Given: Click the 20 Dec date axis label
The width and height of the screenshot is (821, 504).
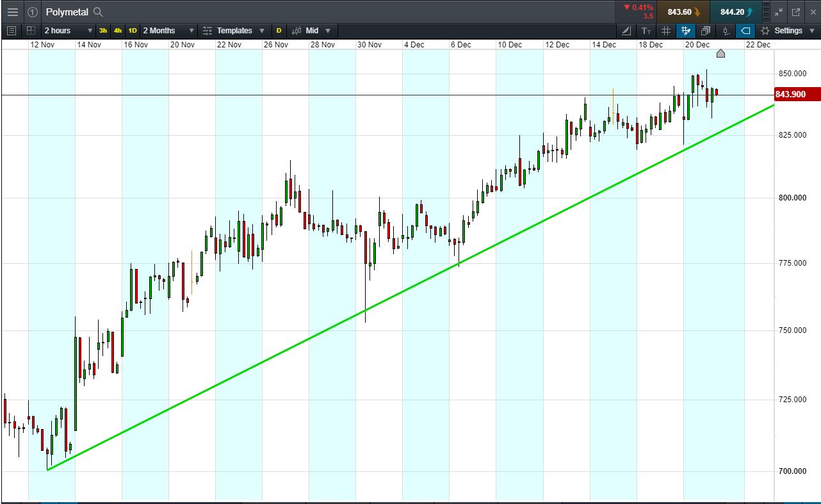Looking at the screenshot, I should point(697,45).
